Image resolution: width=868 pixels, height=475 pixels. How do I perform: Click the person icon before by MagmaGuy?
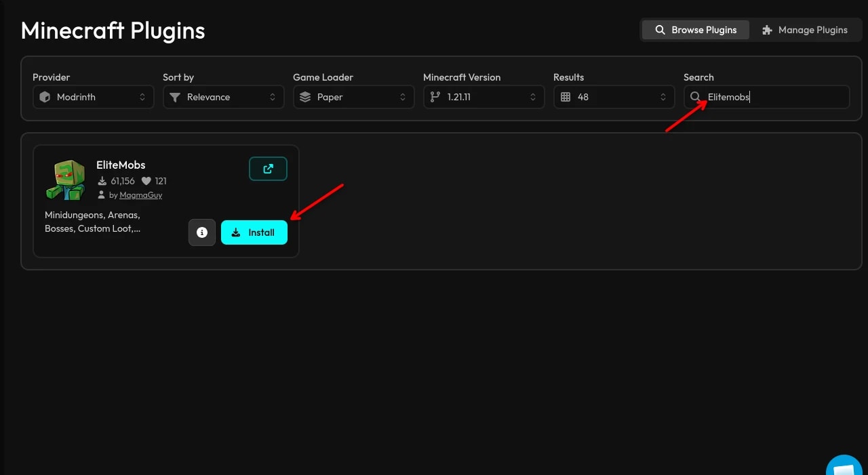click(102, 195)
